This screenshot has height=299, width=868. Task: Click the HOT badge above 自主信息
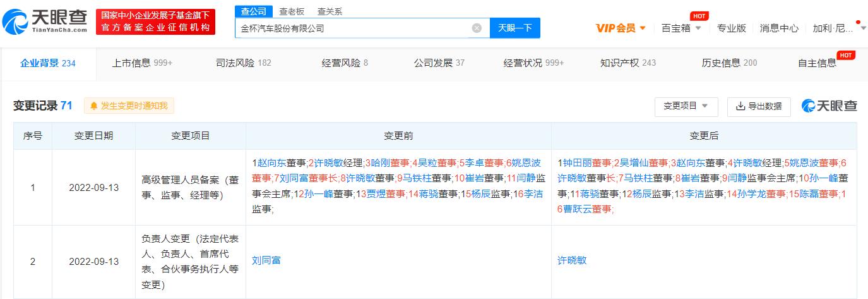(x=846, y=55)
